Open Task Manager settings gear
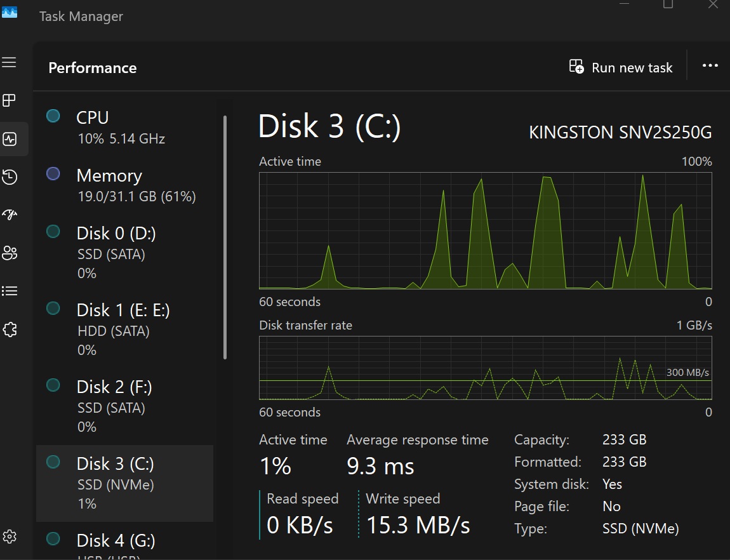 coord(10,535)
